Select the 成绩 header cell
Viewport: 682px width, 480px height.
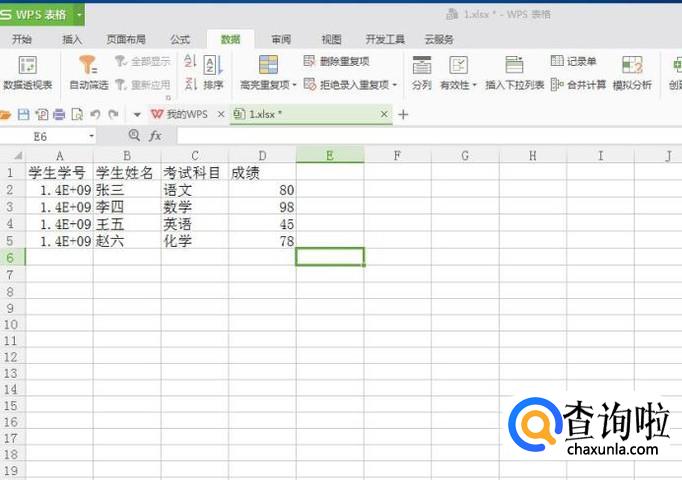pos(262,173)
